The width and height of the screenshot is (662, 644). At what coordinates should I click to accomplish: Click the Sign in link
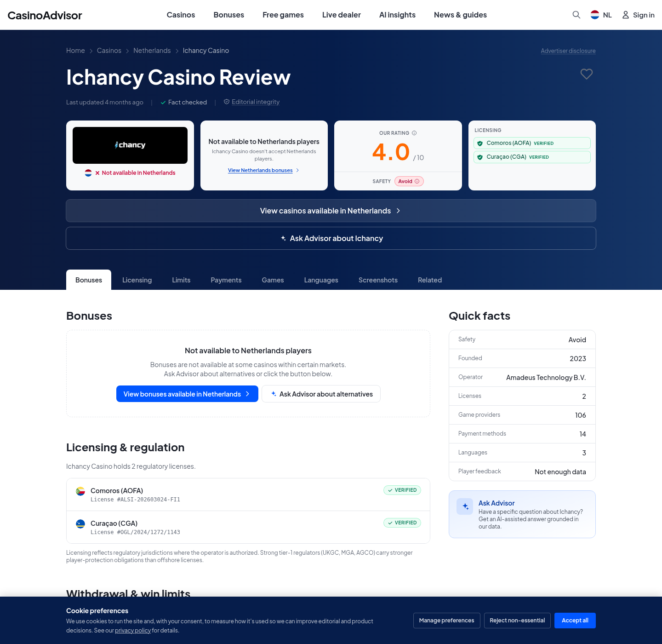click(x=638, y=15)
